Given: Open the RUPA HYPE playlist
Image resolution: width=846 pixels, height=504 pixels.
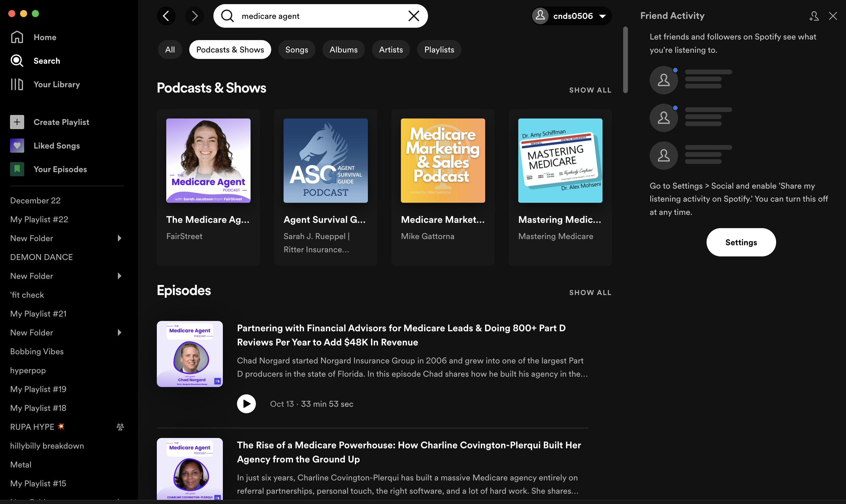Looking at the screenshot, I should point(37,427).
